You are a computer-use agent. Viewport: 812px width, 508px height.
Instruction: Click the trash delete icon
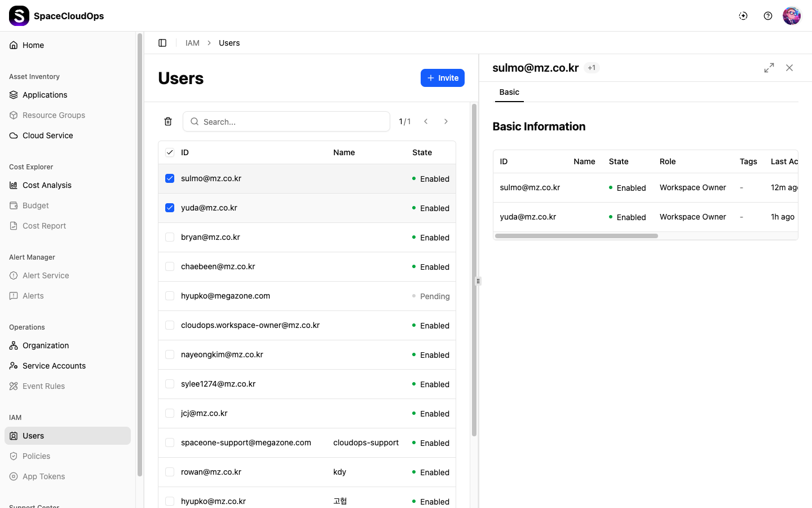(168, 121)
